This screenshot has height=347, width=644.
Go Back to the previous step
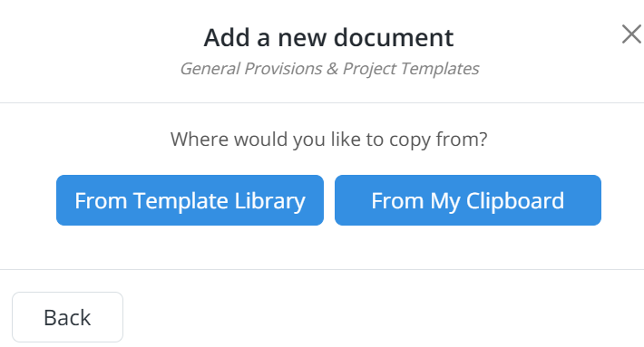click(x=67, y=317)
